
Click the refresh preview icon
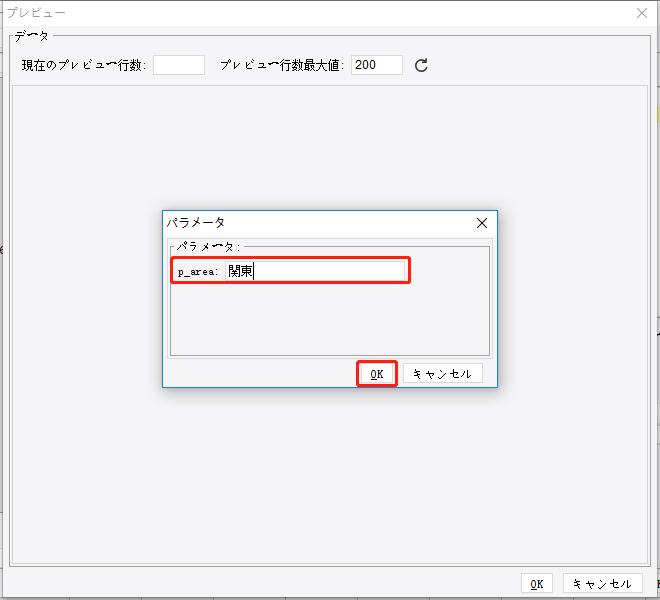[x=421, y=65]
